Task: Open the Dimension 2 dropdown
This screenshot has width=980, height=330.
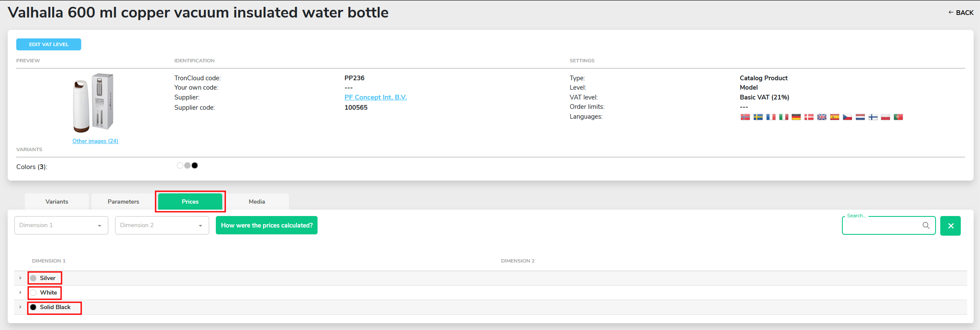Action: (x=162, y=225)
